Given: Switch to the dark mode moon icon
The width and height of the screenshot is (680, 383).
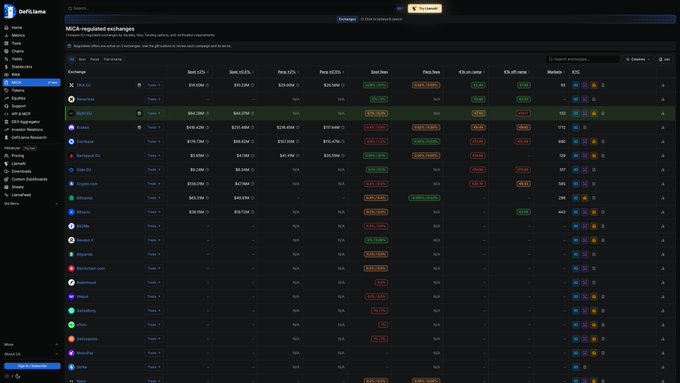Looking at the screenshot, I should [18, 376].
